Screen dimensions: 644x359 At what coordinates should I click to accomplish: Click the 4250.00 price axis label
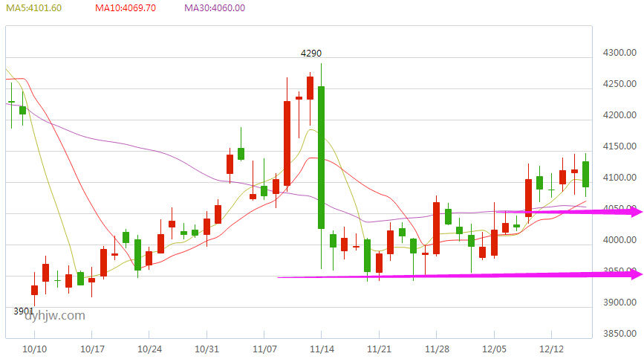pyautogui.click(x=619, y=84)
